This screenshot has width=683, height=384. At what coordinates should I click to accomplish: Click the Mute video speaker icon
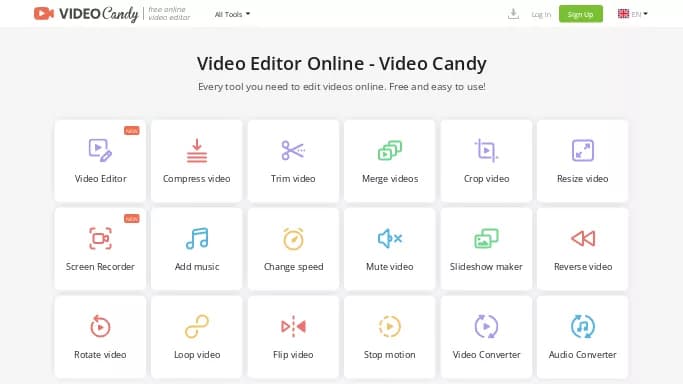[389, 238]
